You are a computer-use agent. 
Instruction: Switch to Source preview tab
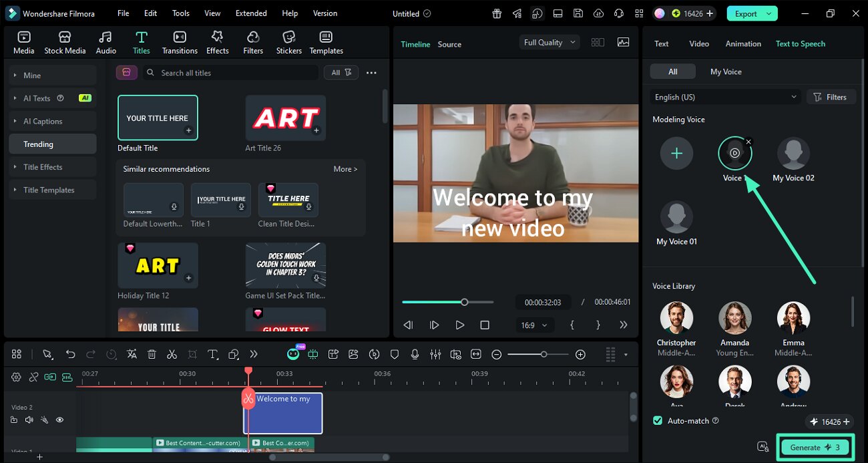[449, 44]
